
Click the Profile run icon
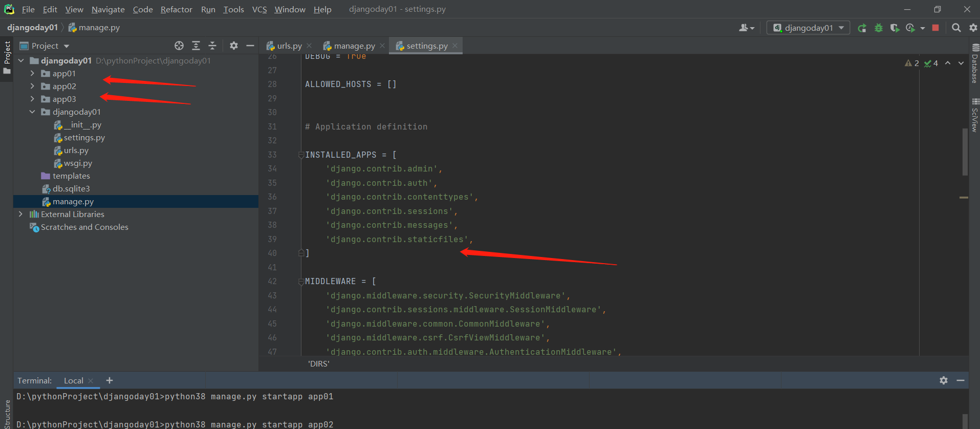(x=910, y=28)
